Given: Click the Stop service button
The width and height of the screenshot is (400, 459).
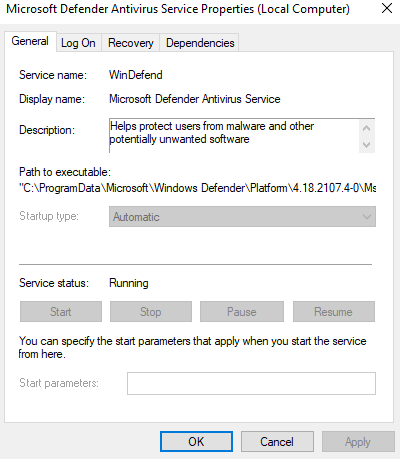Looking at the screenshot, I should (x=151, y=312).
